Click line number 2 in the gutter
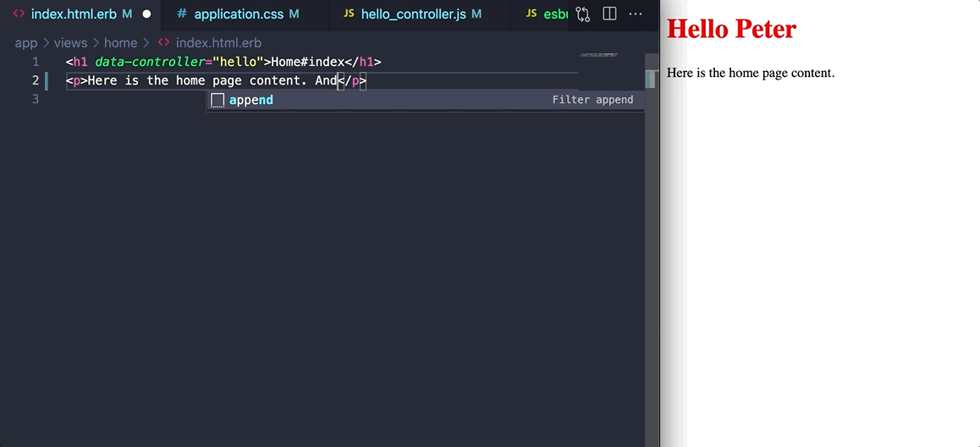Image resolution: width=980 pixels, height=447 pixels. coord(35,80)
